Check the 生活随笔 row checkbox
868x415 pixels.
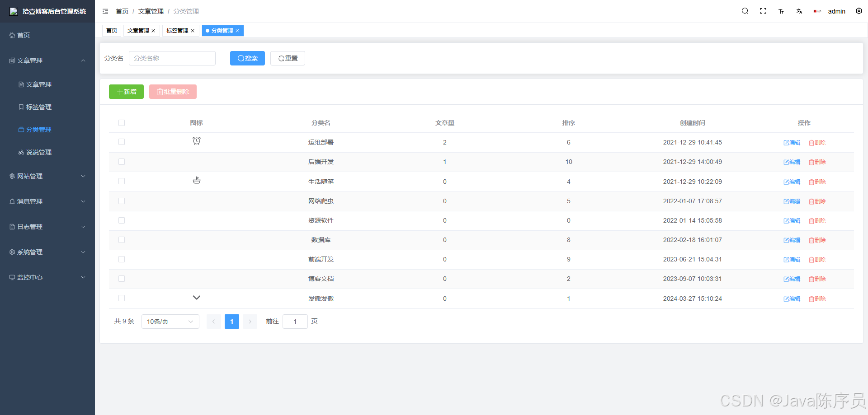click(122, 181)
